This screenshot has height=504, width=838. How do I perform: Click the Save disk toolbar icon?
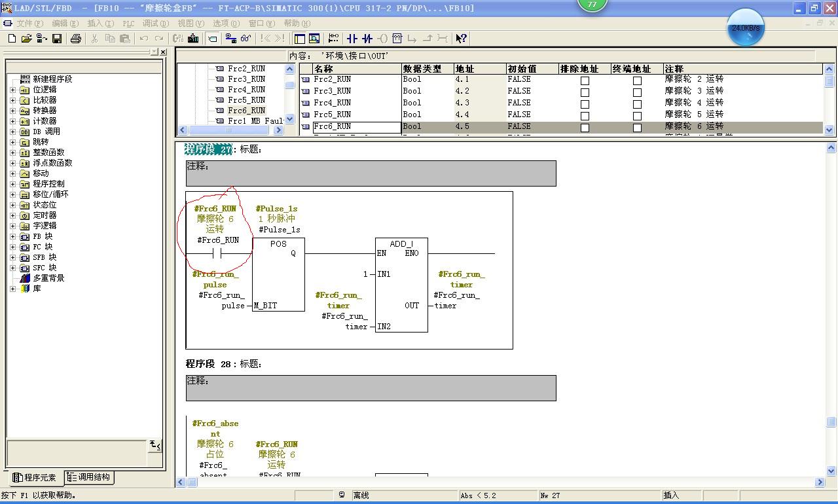click(57, 39)
